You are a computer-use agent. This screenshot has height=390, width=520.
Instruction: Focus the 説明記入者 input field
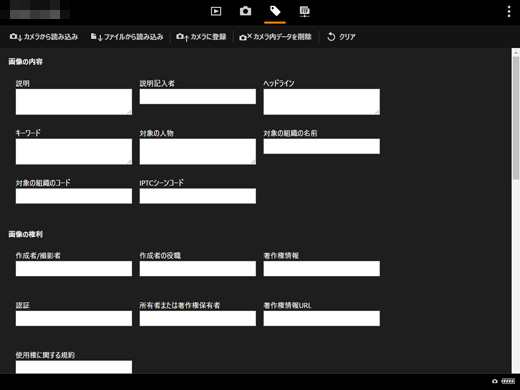[x=198, y=96]
